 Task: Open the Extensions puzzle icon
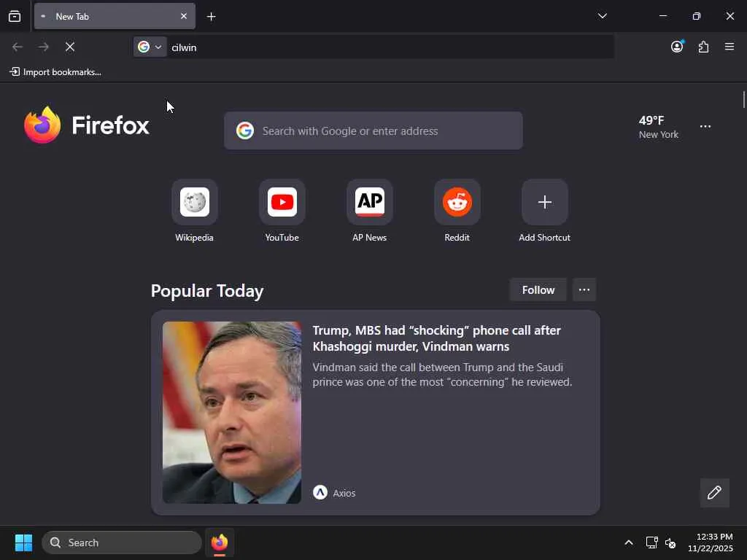pyautogui.click(x=703, y=47)
